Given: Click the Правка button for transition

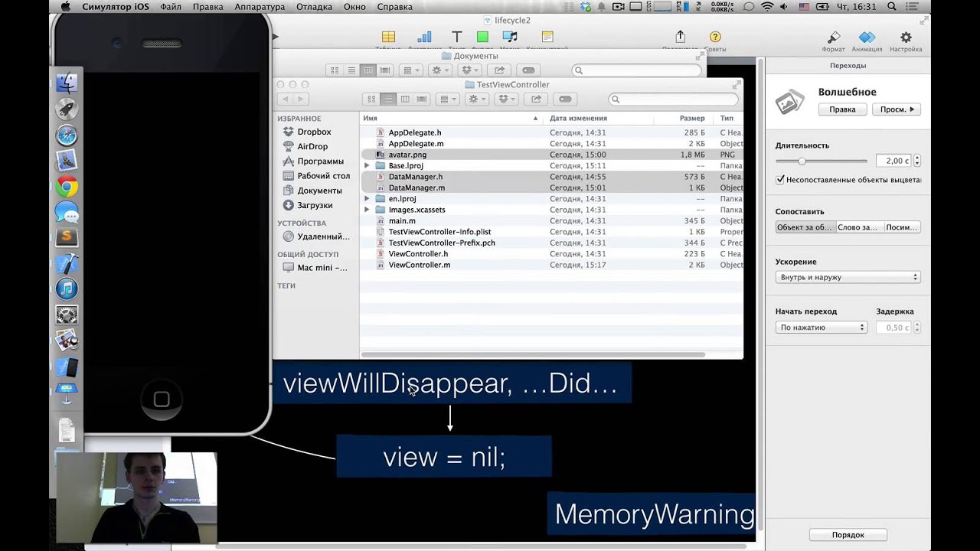Looking at the screenshot, I should (842, 109).
